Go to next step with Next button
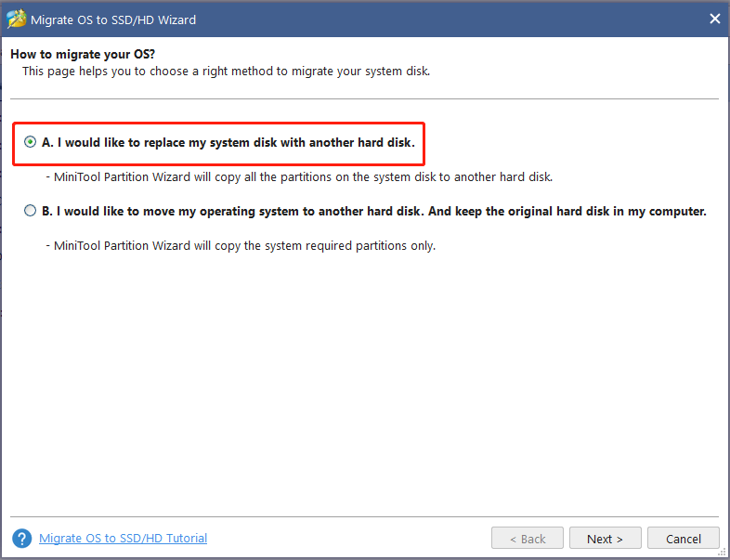This screenshot has height=560, width=730. click(605, 539)
